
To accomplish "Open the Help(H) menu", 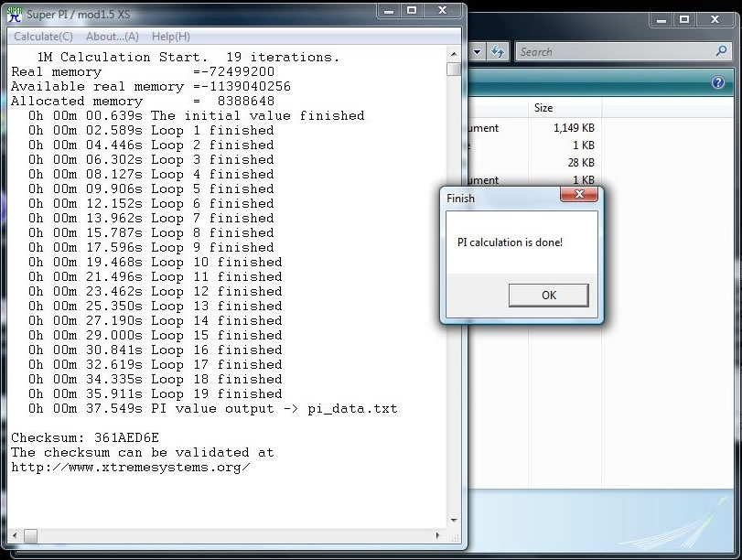I will point(170,37).
